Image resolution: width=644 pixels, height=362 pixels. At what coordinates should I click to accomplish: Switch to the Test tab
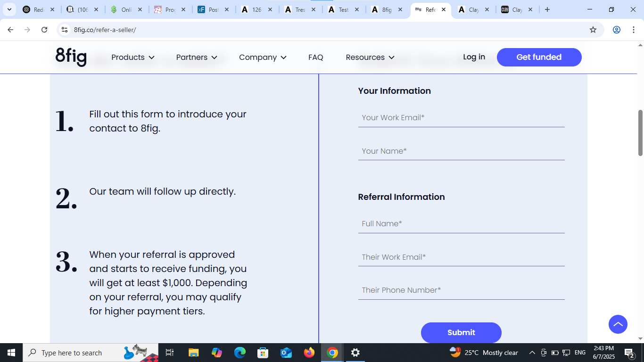[x=343, y=9]
